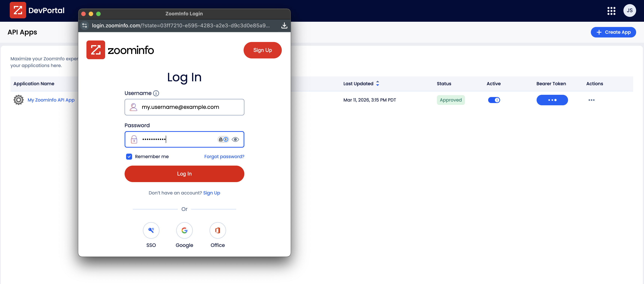Open the apps grid launcher icon
Image resolution: width=644 pixels, height=284 pixels.
pyautogui.click(x=611, y=11)
